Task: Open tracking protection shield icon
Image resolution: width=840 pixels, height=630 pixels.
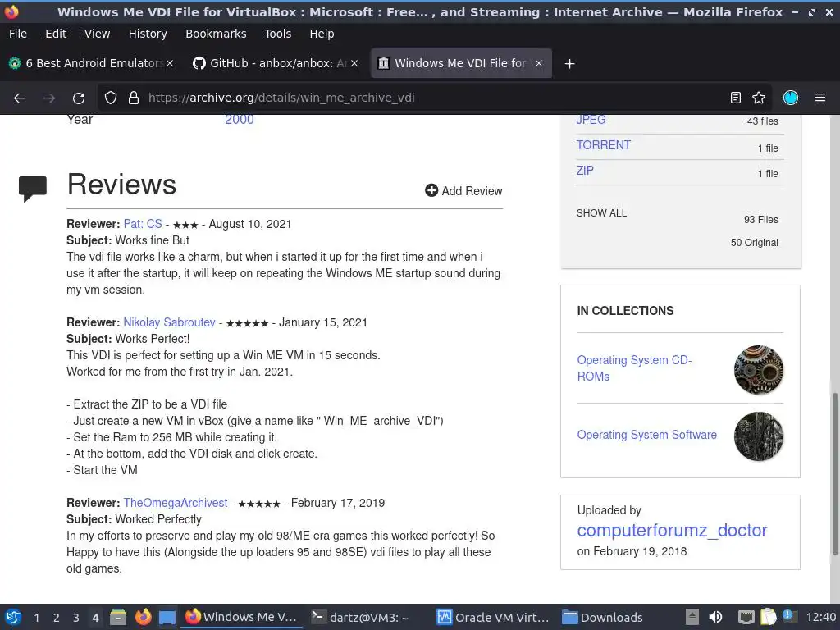Action: 111,98
